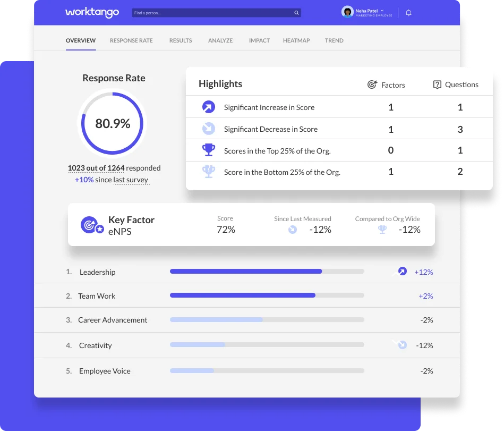Select the Factors icon in Highlights
Viewport: 504px width, 431px height.
(372, 85)
